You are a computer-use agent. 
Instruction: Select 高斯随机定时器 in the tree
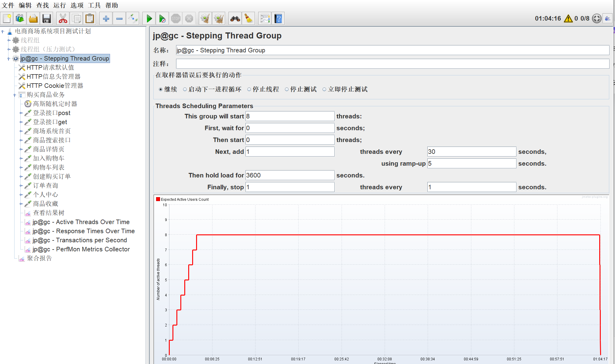55,104
